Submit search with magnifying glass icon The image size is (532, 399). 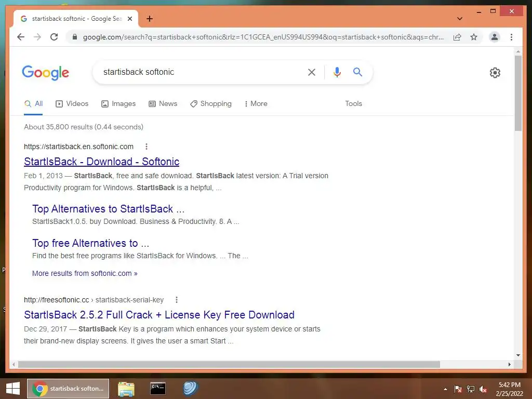[x=357, y=72]
